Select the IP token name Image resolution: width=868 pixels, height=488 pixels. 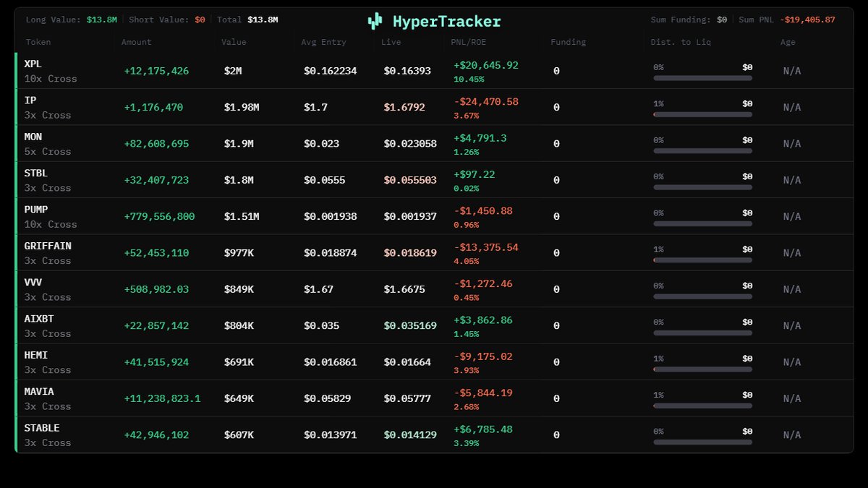[x=30, y=100]
